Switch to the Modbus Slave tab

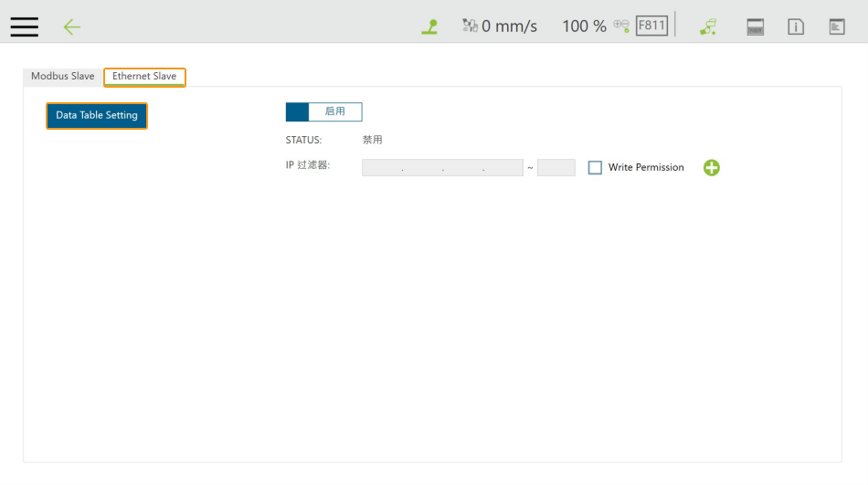(x=63, y=77)
